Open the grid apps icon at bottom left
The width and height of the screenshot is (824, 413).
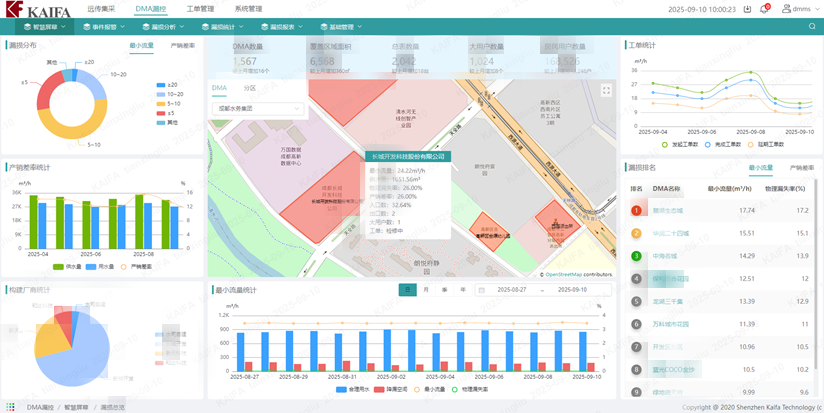click(x=11, y=407)
